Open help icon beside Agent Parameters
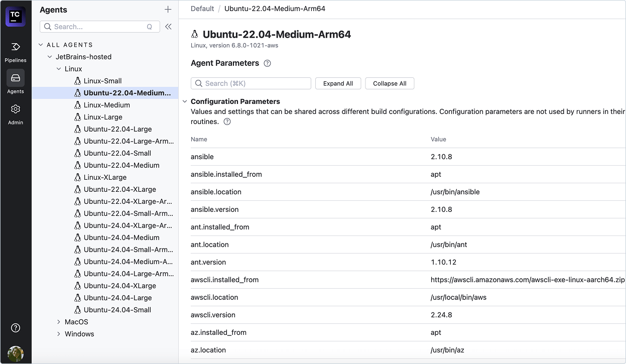Image resolution: width=626 pixels, height=364 pixels. click(x=268, y=63)
